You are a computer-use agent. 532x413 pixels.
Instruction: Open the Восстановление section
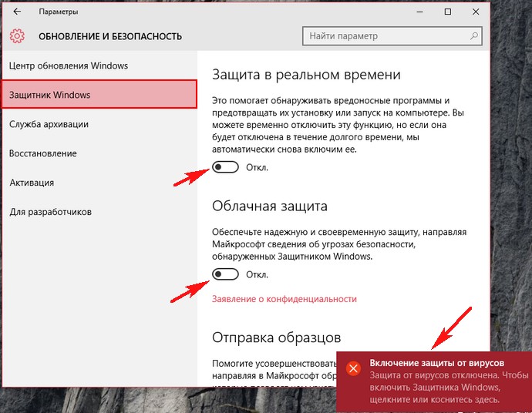pyautogui.click(x=43, y=153)
